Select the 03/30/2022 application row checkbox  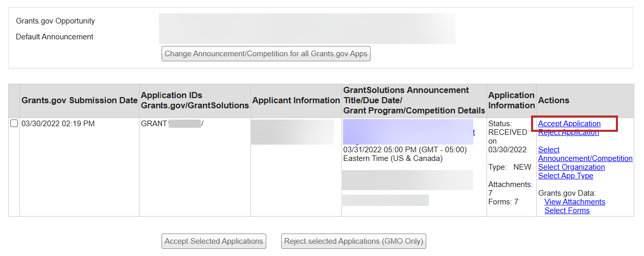[14, 124]
